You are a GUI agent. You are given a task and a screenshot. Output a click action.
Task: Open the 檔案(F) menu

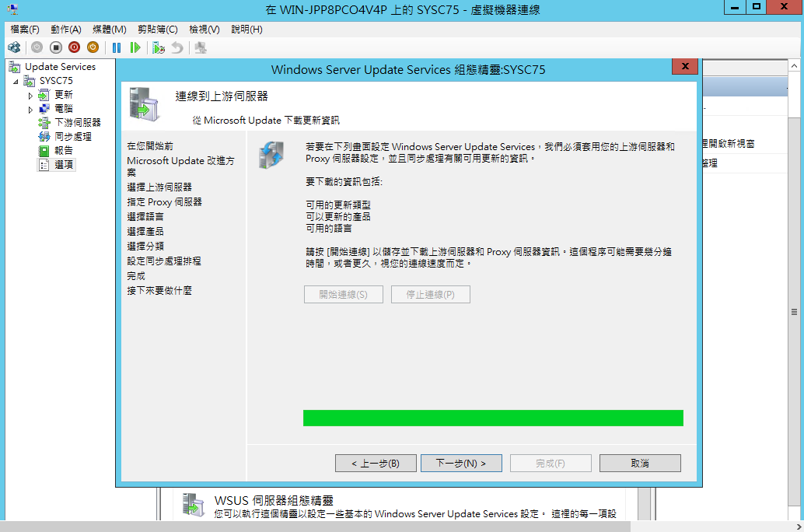click(25, 30)
